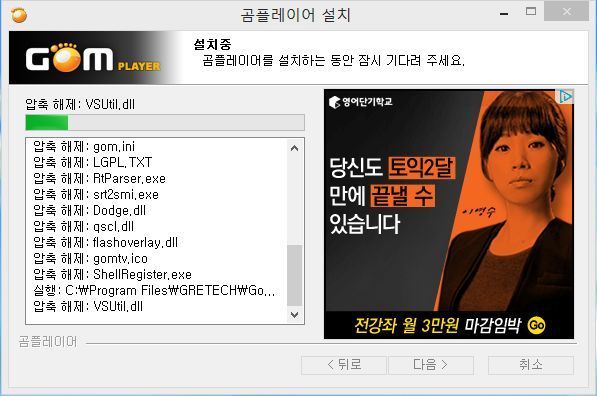Click the yellow Go button in the ad
The width and height of the screenshot is (597, 396).
tap(536, 326)
